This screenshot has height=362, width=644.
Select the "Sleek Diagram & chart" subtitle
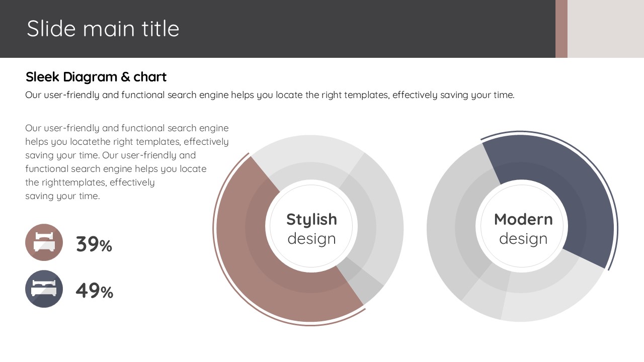[96, 77]
